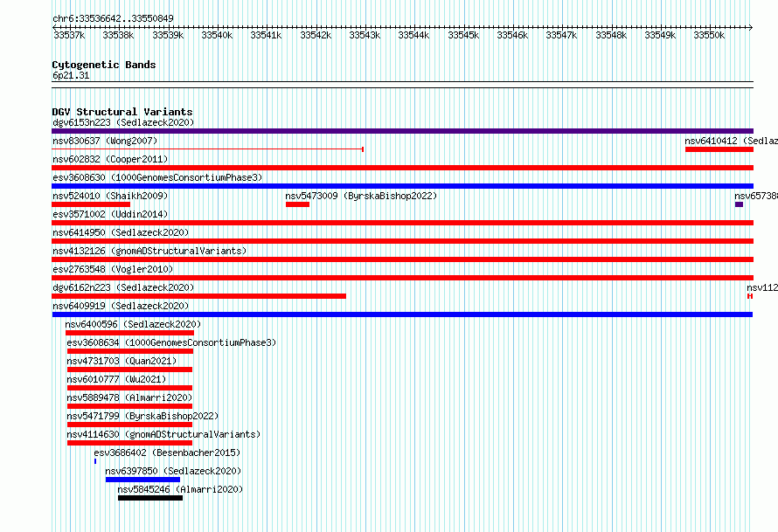Screen dimensions: 778x532
Task: Select the blue esv3608630 variant bar
Action: tap(402, 186)
